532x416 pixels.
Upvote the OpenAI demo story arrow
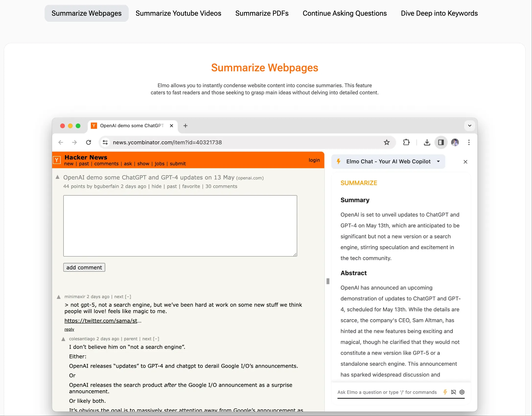click(58, 177)
